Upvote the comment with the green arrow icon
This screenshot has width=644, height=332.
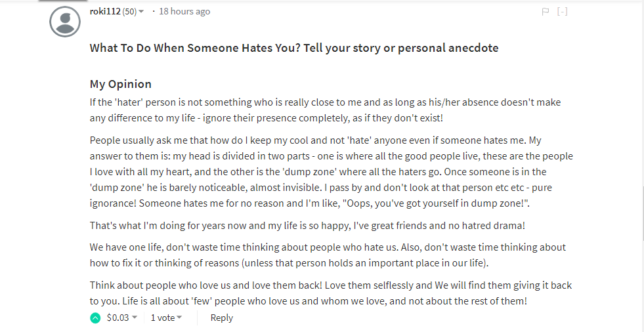[x=96, y=318]
